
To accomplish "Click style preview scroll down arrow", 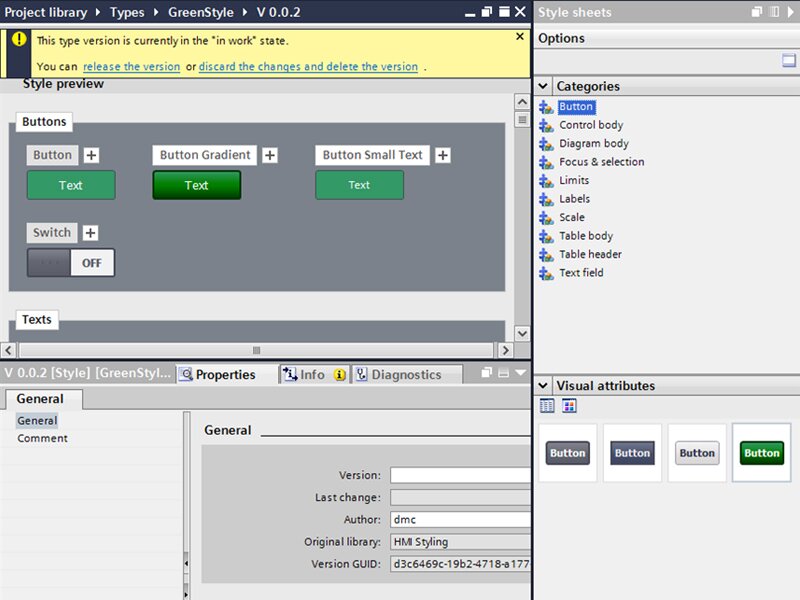I will [522, 334].
